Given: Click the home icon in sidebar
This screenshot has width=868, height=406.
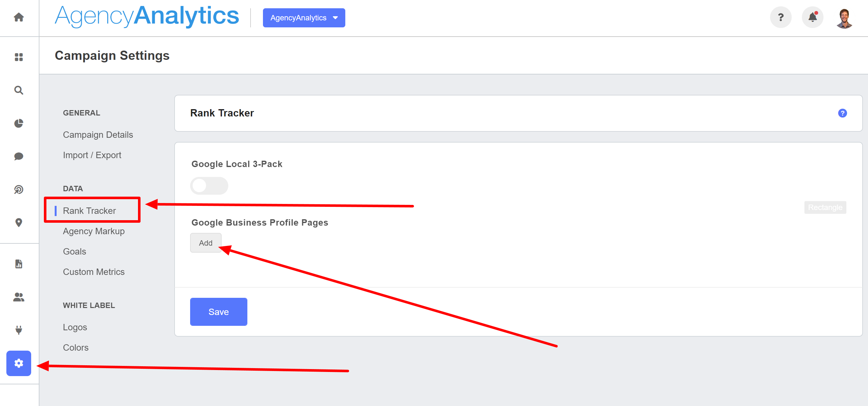Looking at the screenshot, I should [x=19, y=17].
